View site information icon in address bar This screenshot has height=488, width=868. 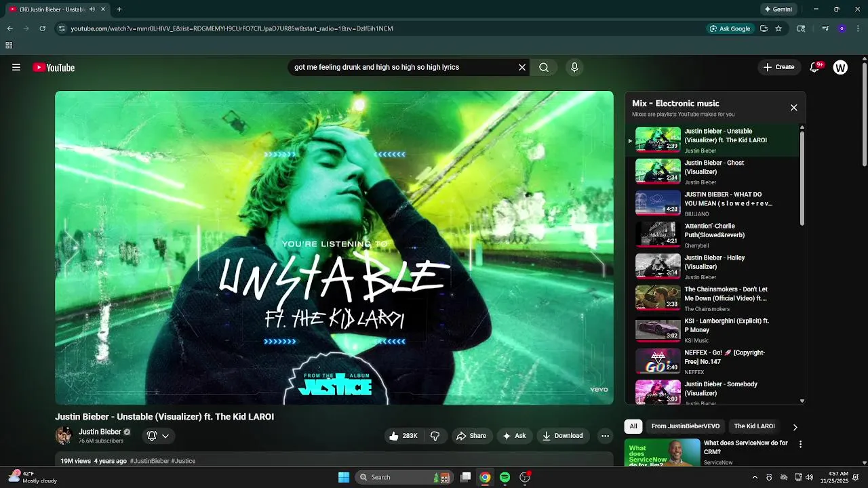[61, 28]
